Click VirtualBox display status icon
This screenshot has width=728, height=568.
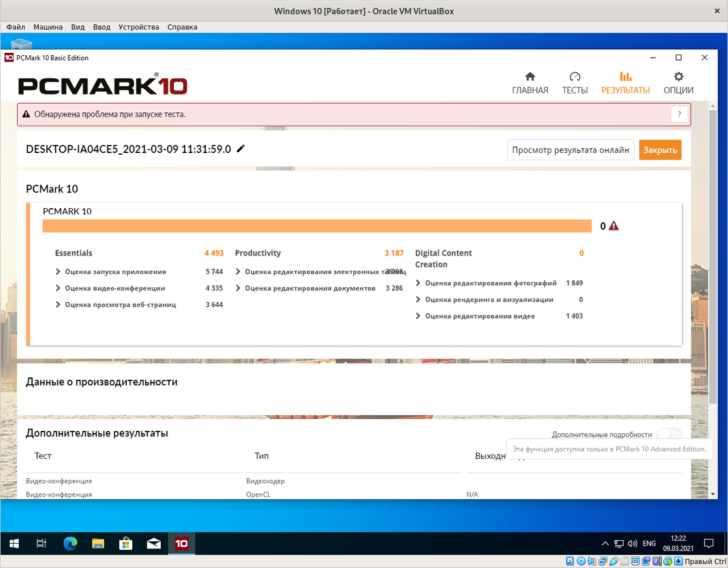click(635, 561)
